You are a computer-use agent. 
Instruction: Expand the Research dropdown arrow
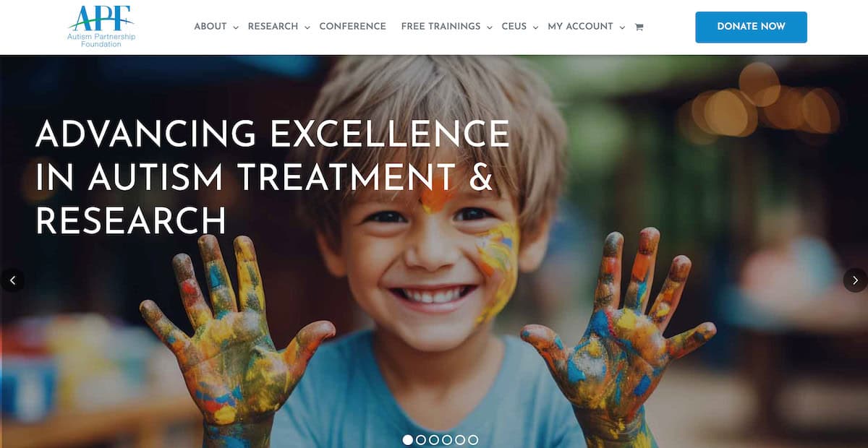(307, 27)
